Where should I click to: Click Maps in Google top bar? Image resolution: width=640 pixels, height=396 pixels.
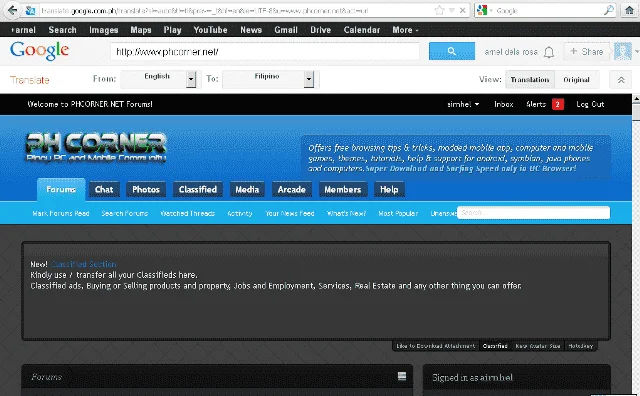pyautogui.click(x=141, y=30)
